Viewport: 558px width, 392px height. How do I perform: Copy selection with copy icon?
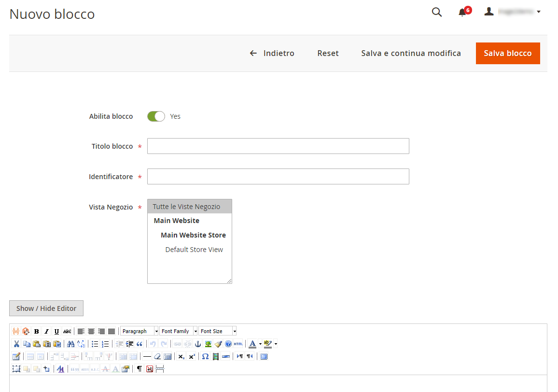(x=27, y=344)
